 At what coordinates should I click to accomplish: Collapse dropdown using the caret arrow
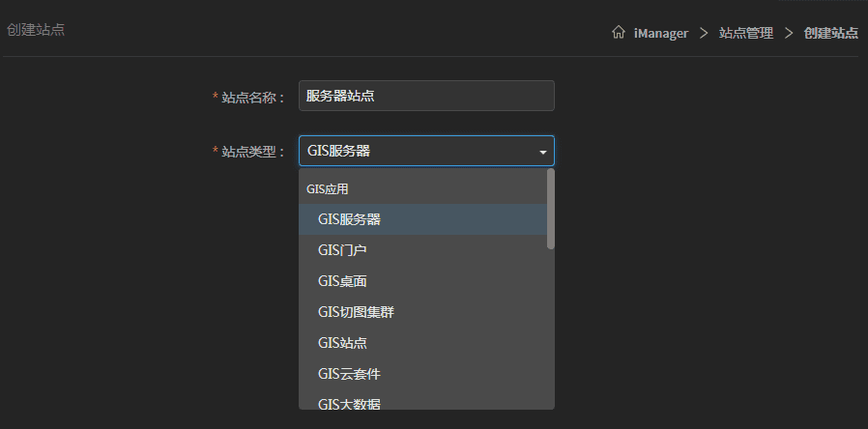tap(542, 152)
